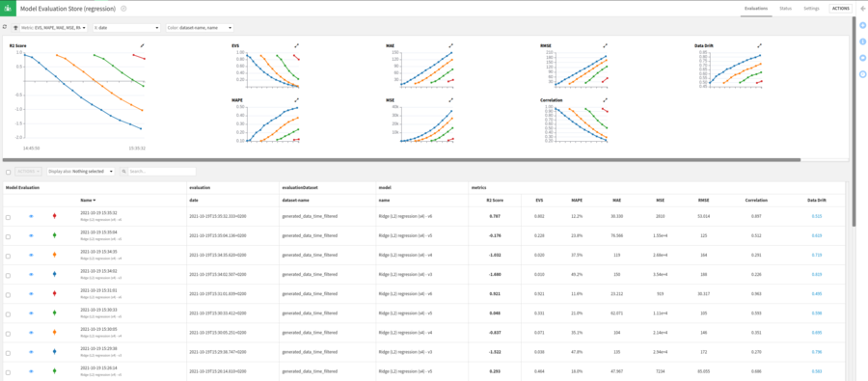Switch to the Evaluations tab
Viewport: 868px width, 381px height.
756,9
